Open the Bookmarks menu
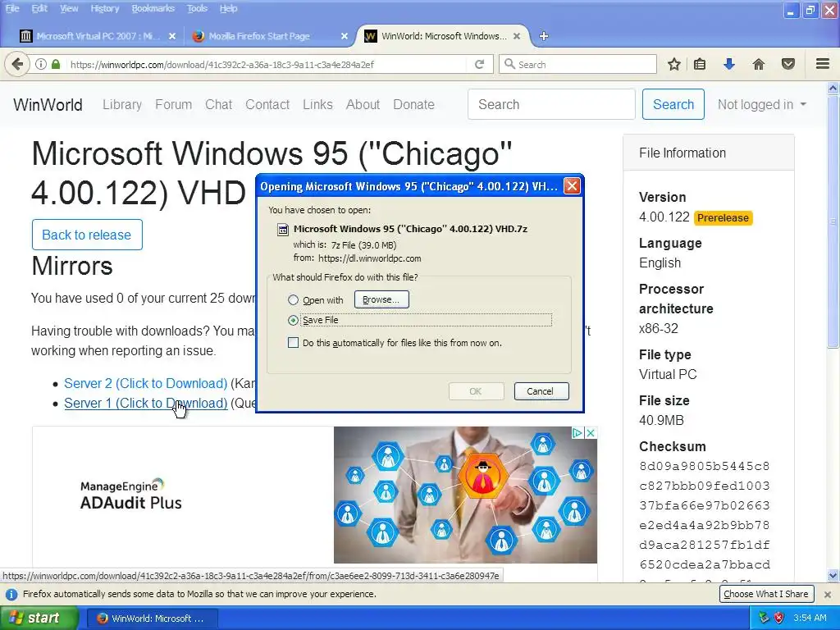Image resolution: width=840 pixels, height=630 pixels. pos(153,8)
